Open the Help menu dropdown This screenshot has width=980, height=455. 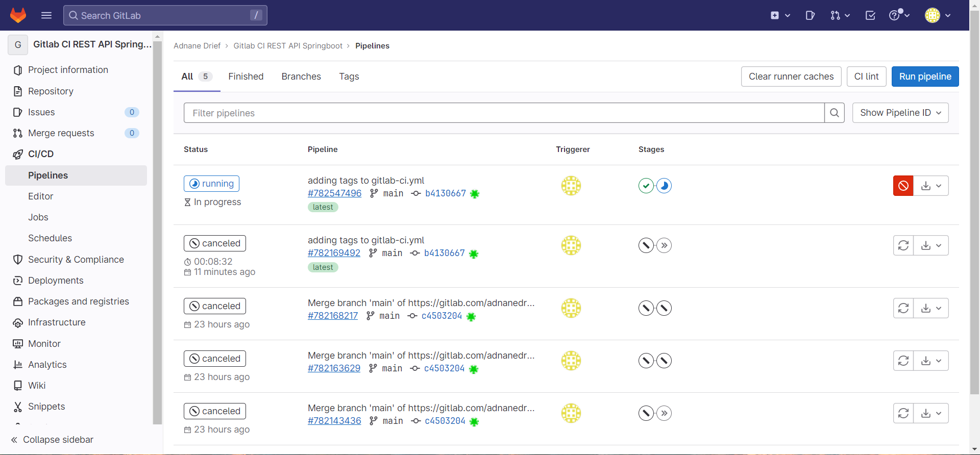(899, 15)
